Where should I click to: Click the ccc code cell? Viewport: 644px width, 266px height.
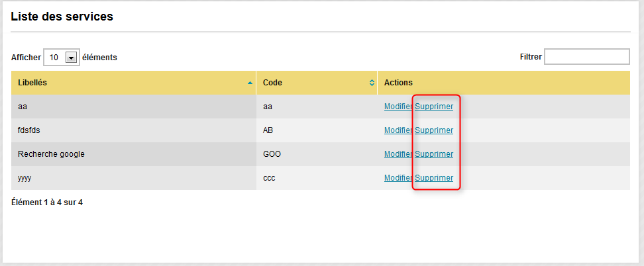[x=317, y=178]
